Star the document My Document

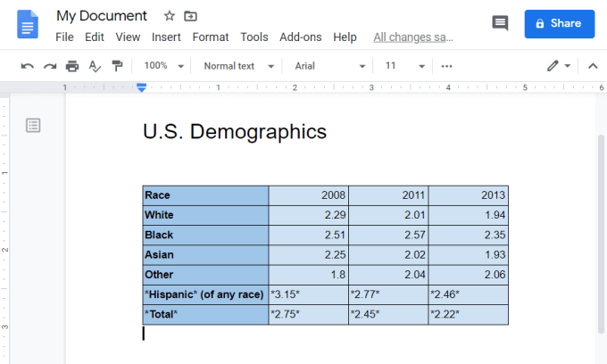[170, 16]
